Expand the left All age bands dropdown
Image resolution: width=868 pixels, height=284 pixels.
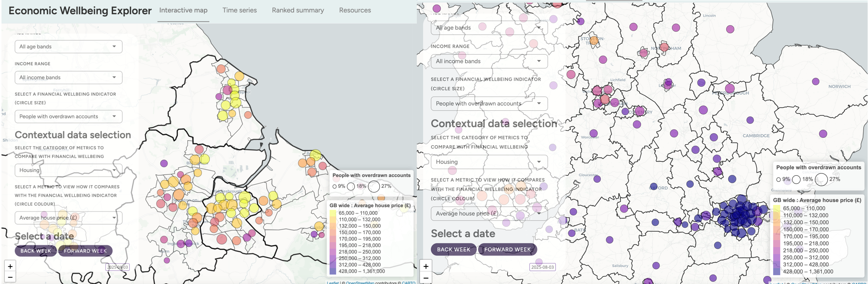click(x=68, y=47)
